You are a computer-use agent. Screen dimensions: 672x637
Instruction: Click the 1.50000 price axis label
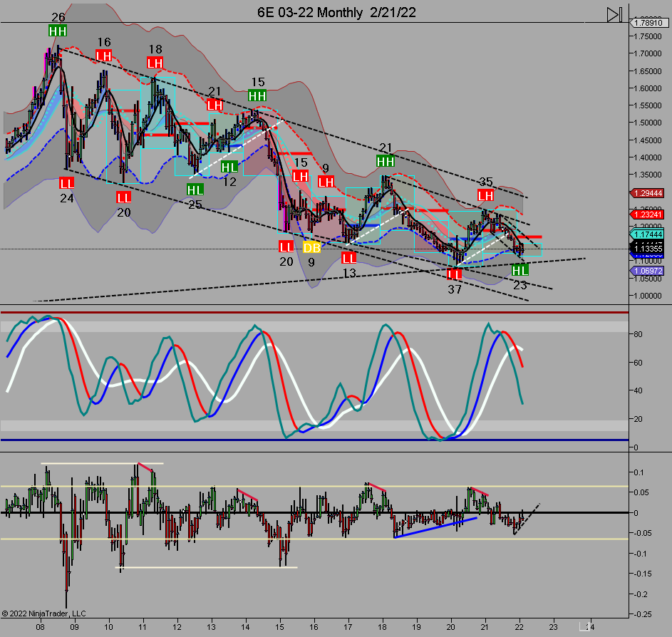click(x=648, y=123)
